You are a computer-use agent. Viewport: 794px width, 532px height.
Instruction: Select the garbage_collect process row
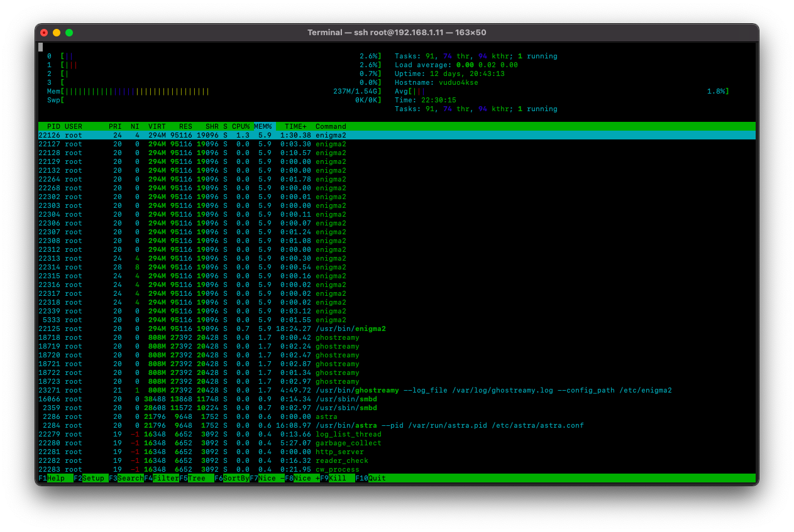(x=397, y=443)
